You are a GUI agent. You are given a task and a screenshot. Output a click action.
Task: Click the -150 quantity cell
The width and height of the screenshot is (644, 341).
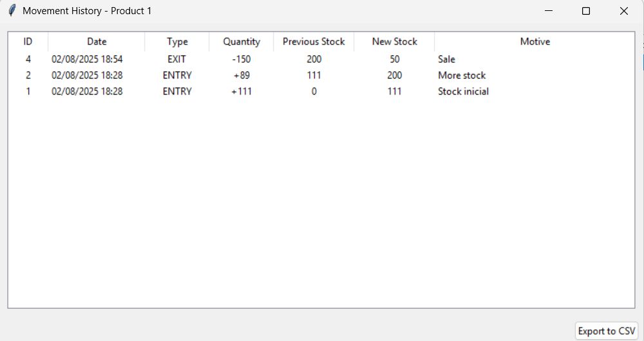[x=241, y=59]
